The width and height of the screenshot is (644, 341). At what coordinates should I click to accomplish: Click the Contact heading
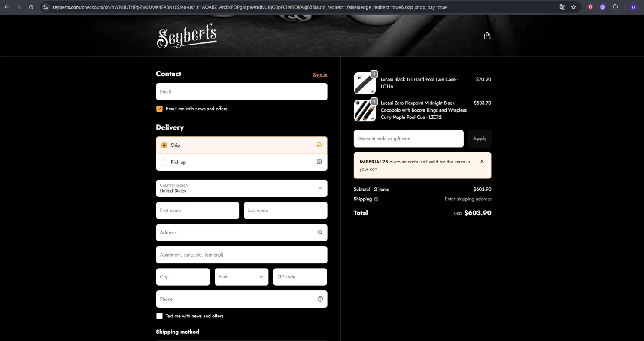(168, 74)
